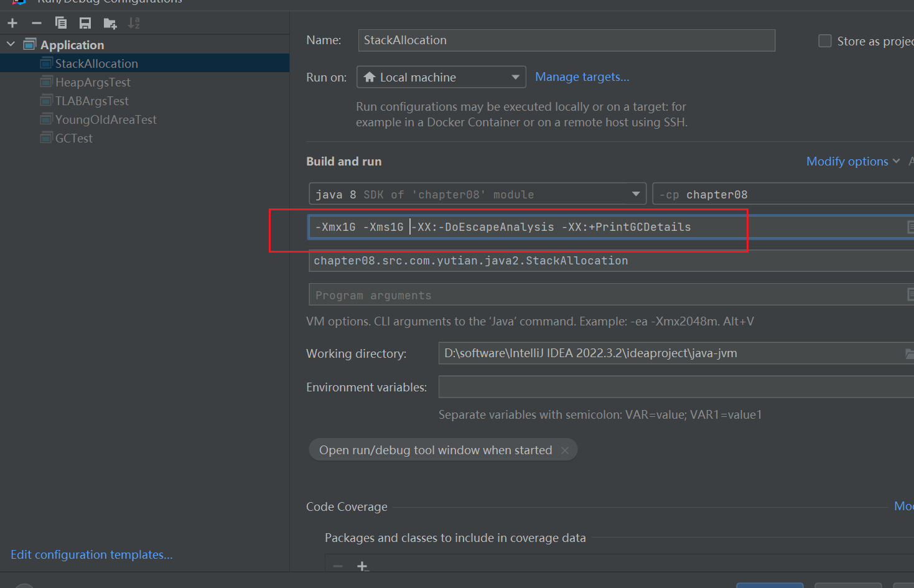Expand the VM options field editor icon

pyautogui.click(x=910, y=227)
